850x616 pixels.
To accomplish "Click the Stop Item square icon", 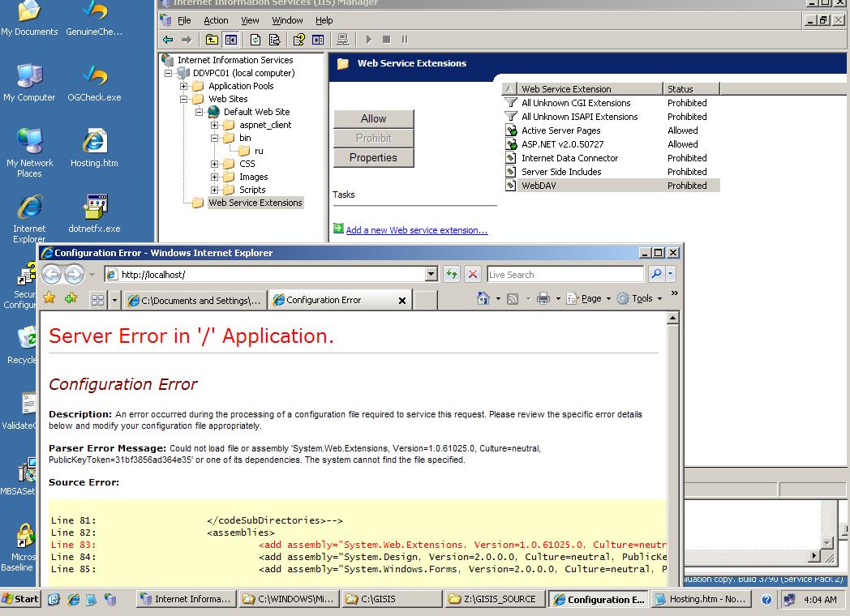I will pos(387,40).
